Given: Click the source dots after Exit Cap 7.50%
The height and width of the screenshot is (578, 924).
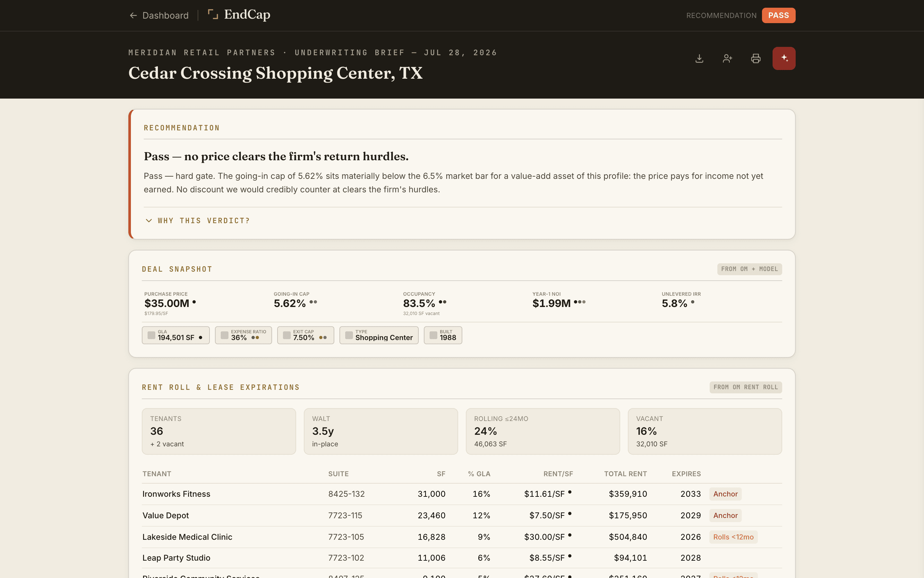Looking at the screenshot, I should [323, 337].
